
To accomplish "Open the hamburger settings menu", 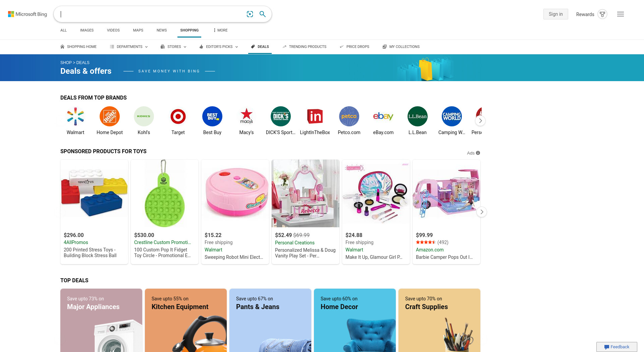I will 621,14.
